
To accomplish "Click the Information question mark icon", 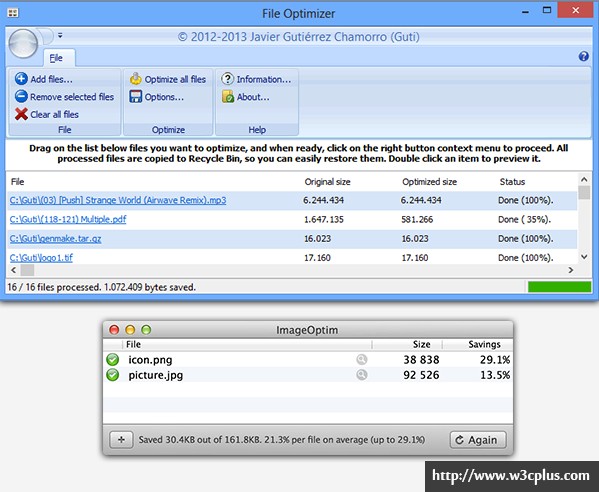I will point(228,79).
